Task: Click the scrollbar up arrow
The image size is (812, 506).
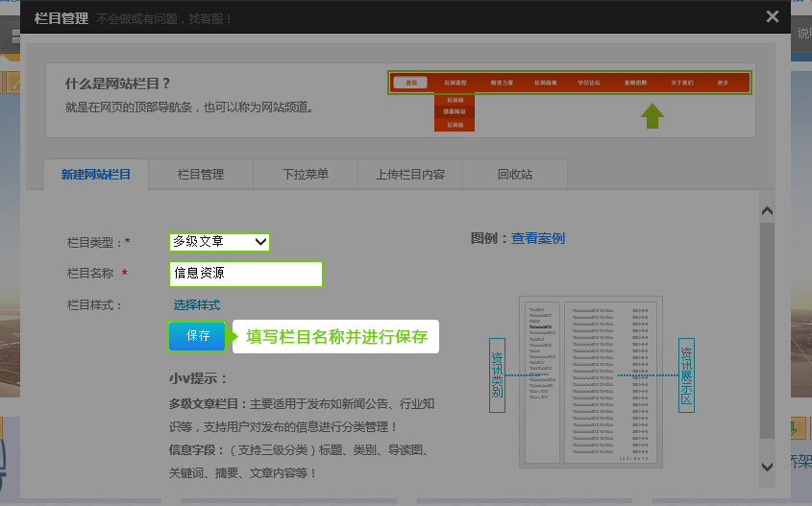Action: point(767,210)
